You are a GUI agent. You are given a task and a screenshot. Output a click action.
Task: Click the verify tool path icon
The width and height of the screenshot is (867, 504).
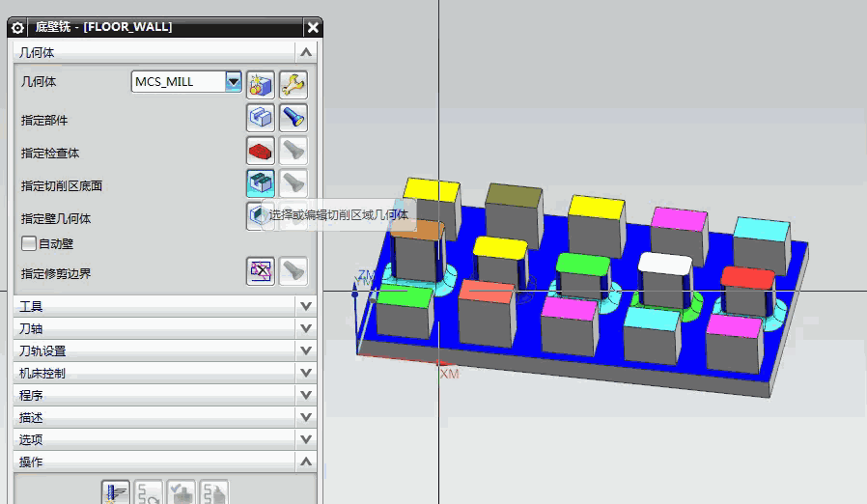pyautogui.click(x=182, y=492)
